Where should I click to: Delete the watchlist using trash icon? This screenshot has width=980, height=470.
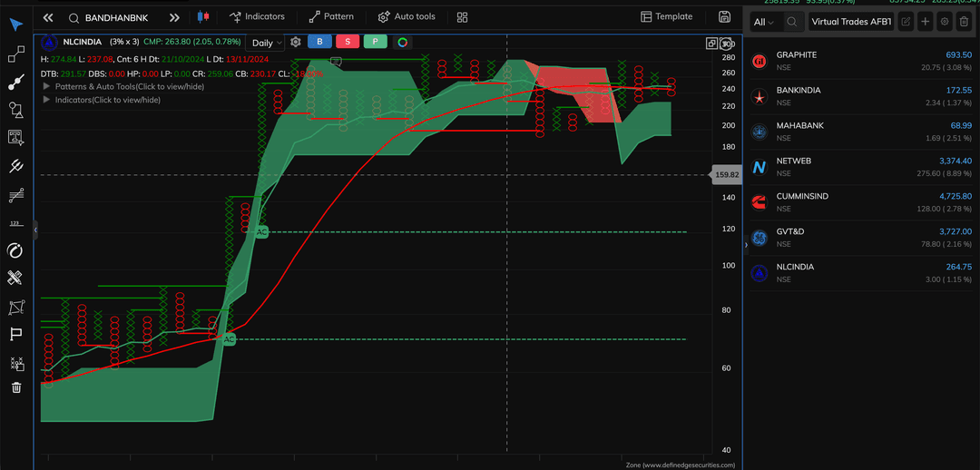pyautogui.click(x=964, y=22)
